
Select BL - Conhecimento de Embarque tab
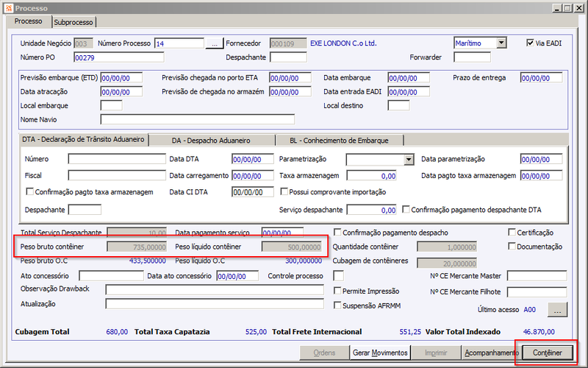[x=339, y=141]
